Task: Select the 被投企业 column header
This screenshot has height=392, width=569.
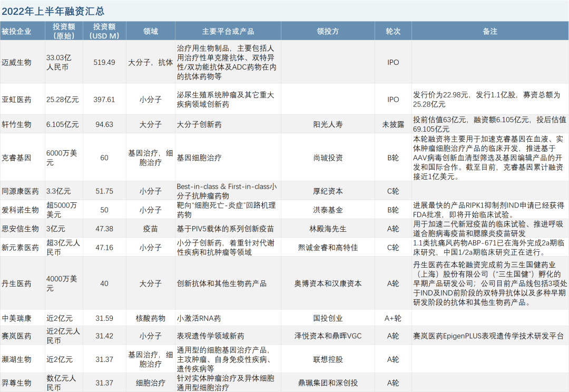Action: pos(17,32)
